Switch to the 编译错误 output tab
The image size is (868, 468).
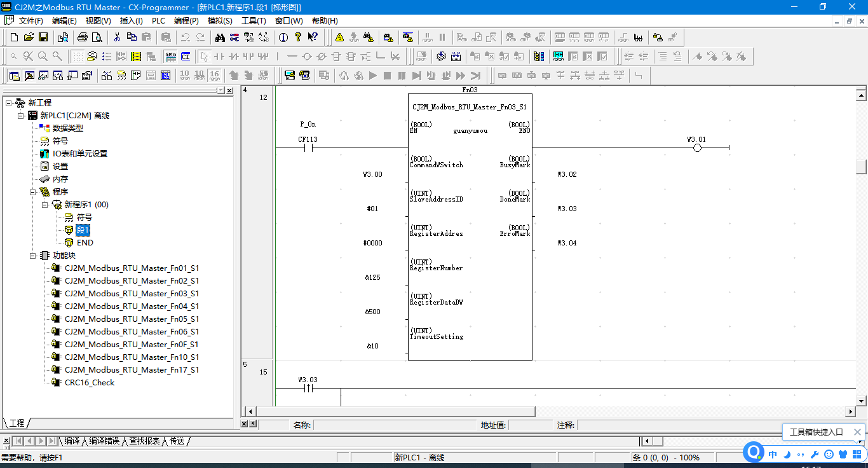click(104, 441)
